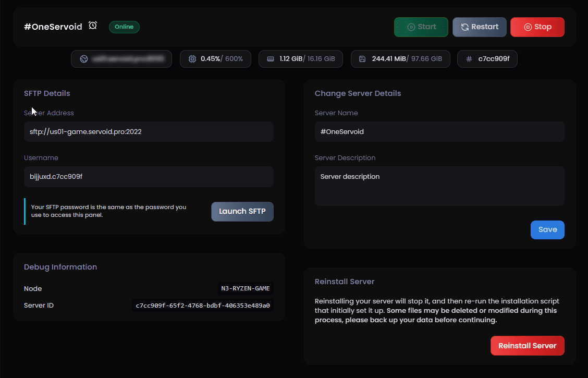Stop the server using the Stop button
Viewport: 588px width, 378px height.
[537, 27]
